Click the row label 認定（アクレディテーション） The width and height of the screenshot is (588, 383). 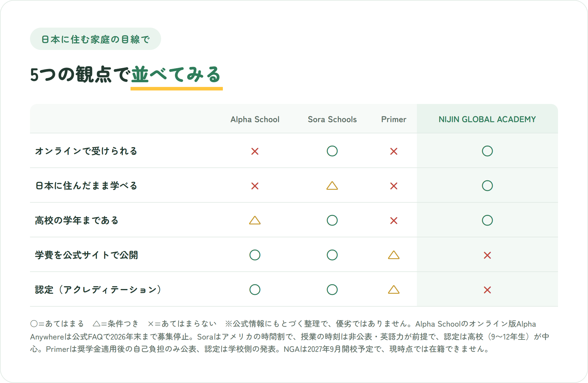coord(98,290)
